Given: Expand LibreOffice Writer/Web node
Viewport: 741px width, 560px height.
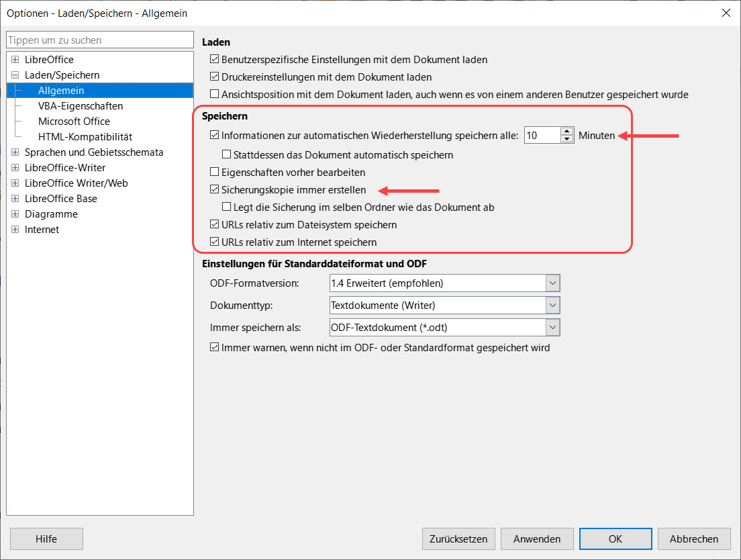Looking at the screenshot, I should (15, 183).
